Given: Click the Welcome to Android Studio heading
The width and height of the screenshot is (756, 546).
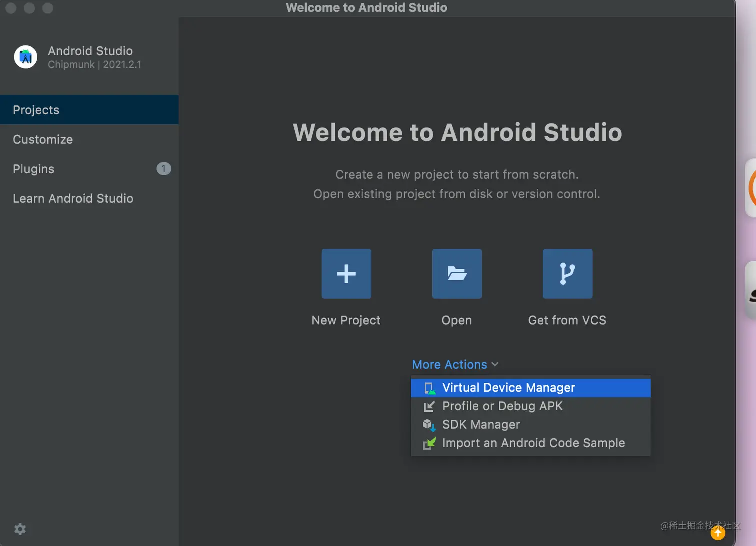Looking at the screenshot, I should click(x=457, y=132).
